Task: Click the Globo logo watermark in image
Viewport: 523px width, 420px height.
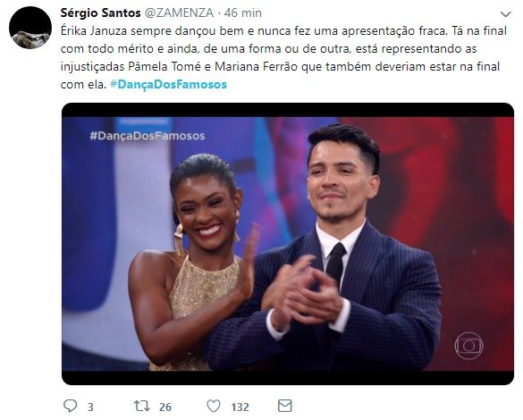Action: tap(468, 346)
